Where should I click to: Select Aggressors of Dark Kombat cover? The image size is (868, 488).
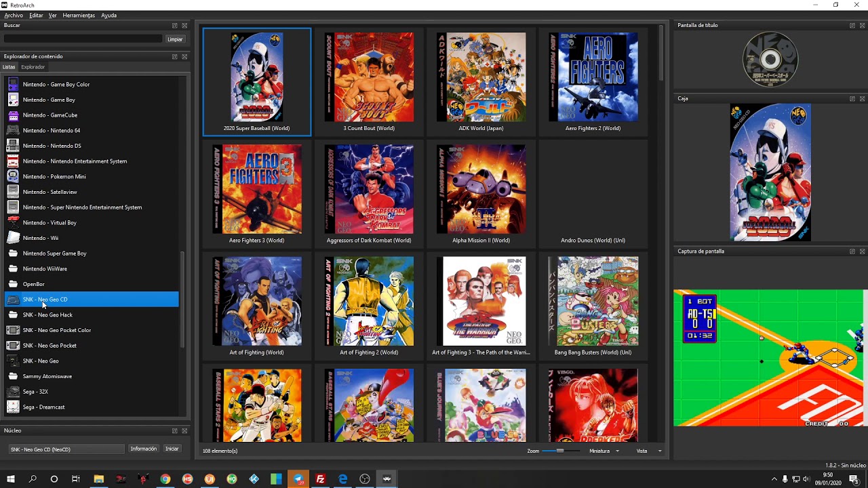(x=369, y=189)
